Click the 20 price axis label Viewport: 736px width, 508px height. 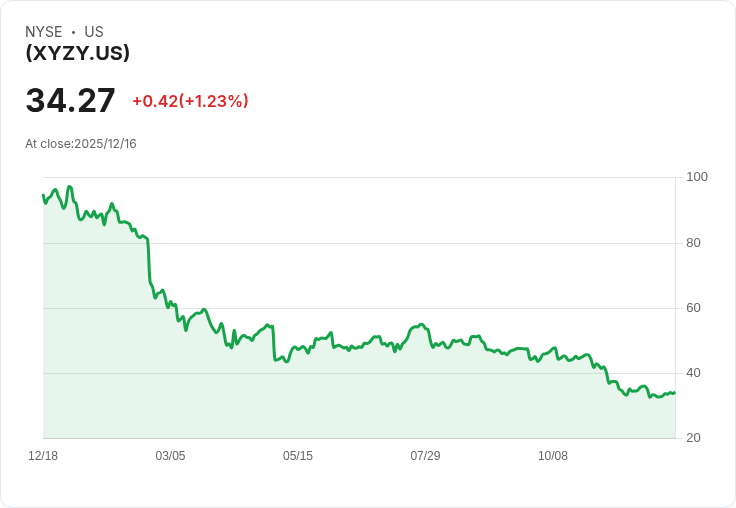click(x=694, y=438)
